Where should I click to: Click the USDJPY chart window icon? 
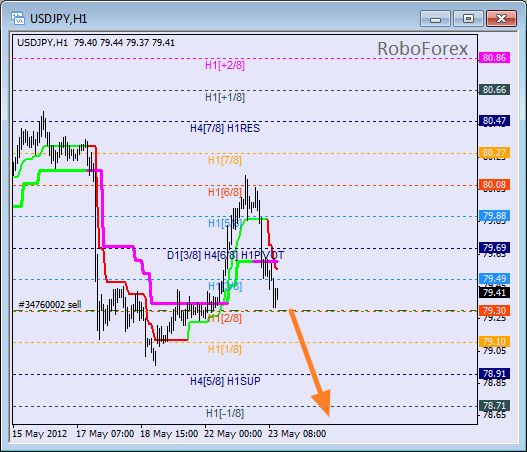point(17,18)
